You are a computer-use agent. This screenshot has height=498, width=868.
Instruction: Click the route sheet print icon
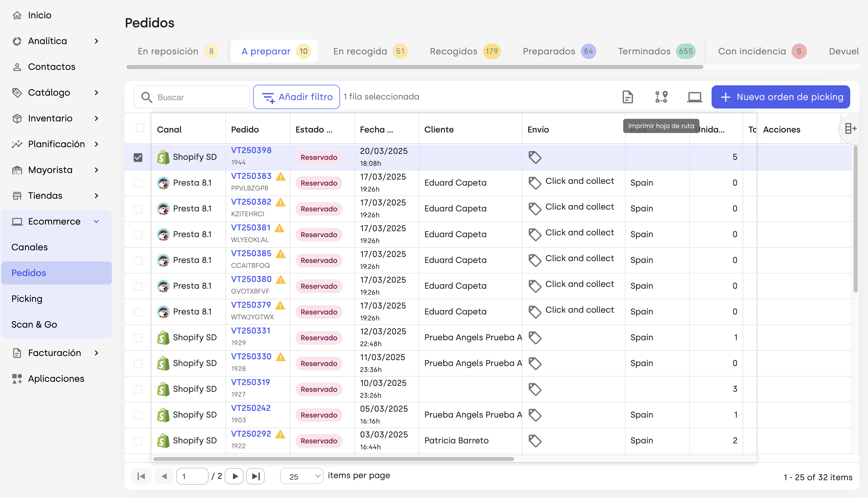(x=661, y=97)
